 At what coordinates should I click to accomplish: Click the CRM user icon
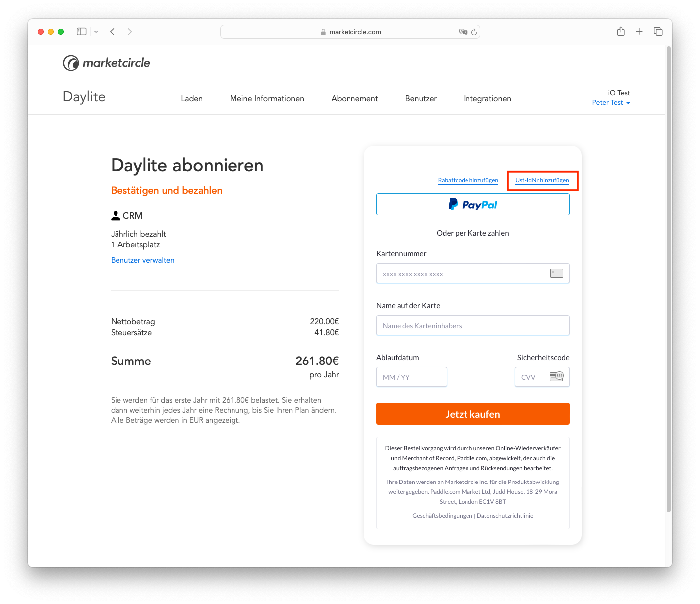(x=116, y=216)
